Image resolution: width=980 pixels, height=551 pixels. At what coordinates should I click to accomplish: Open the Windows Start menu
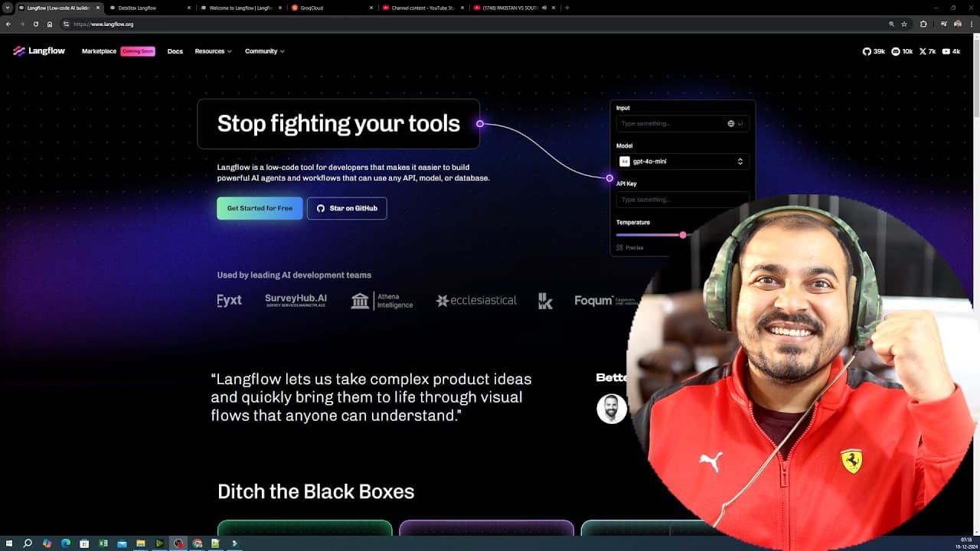pos(8,543)
